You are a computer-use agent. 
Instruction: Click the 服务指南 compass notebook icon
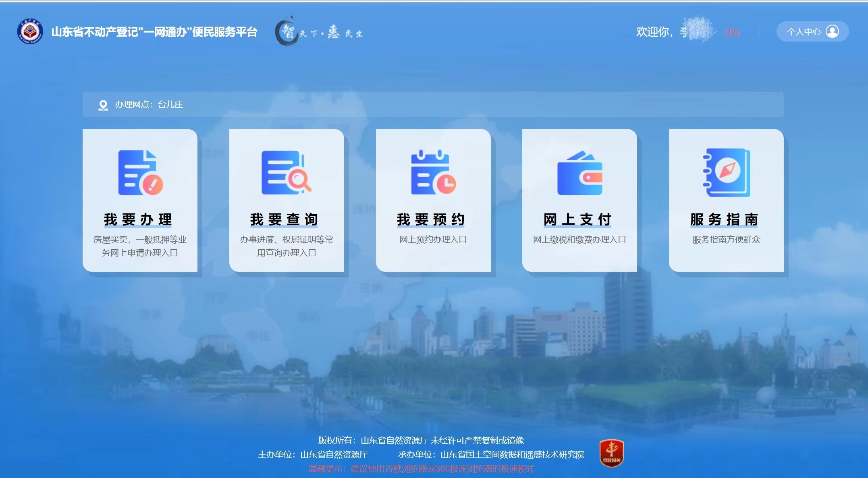[x=726, y=173]
